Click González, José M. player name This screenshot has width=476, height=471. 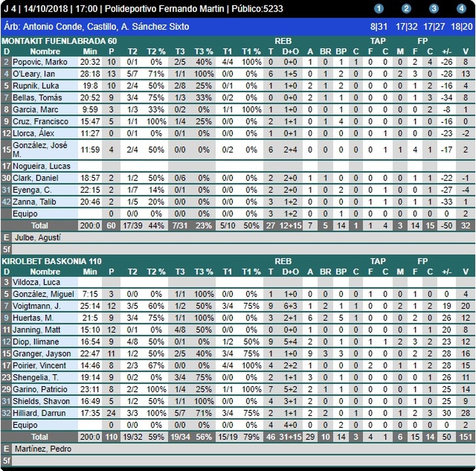(40, 149)
